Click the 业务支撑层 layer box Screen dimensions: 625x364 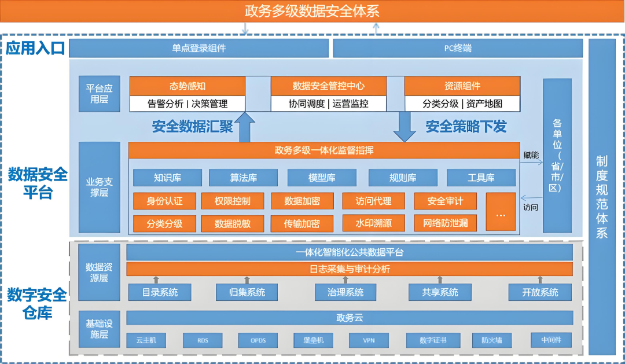click(100, 187)
